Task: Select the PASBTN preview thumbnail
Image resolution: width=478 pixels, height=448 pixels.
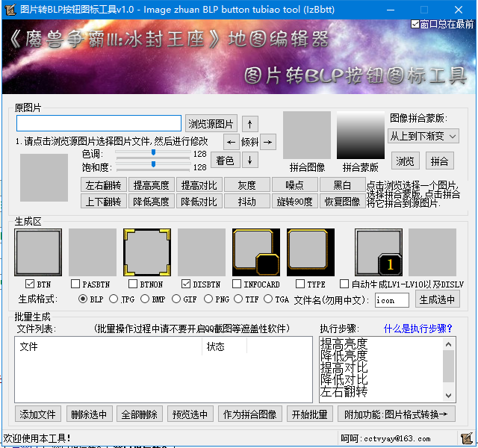Action: pyautogui.click(x=93, y=252)
